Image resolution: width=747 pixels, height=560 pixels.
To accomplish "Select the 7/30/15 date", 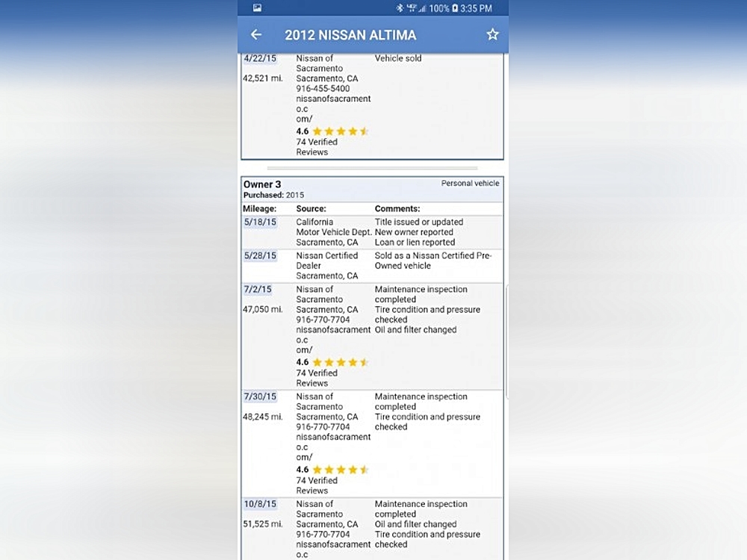I will pos(260,396).
